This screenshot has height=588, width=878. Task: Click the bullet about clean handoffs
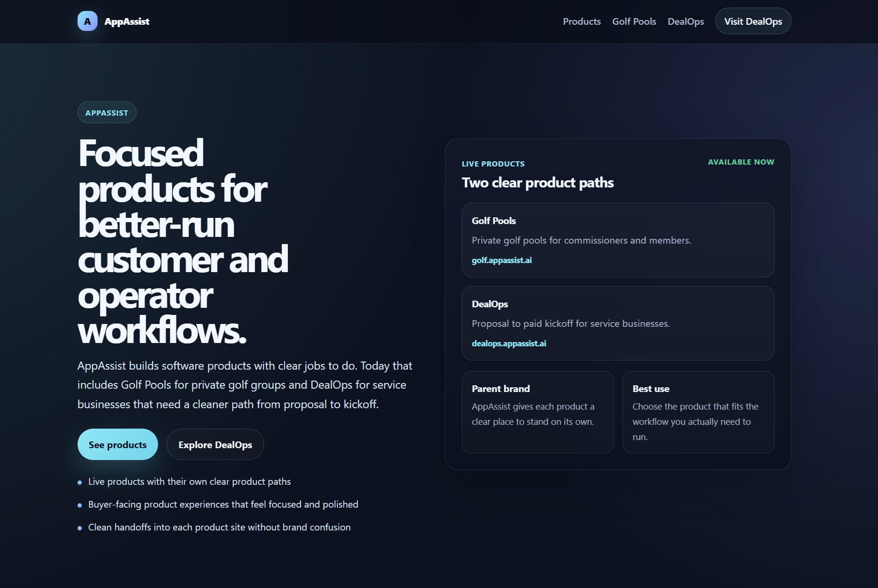pyautogui.click(x=219, y=527)
